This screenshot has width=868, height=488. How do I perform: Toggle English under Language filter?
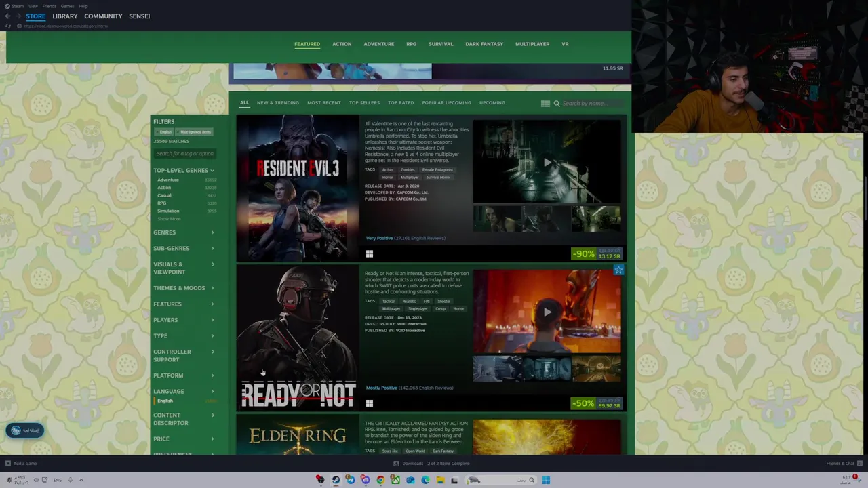click(165, 401)
